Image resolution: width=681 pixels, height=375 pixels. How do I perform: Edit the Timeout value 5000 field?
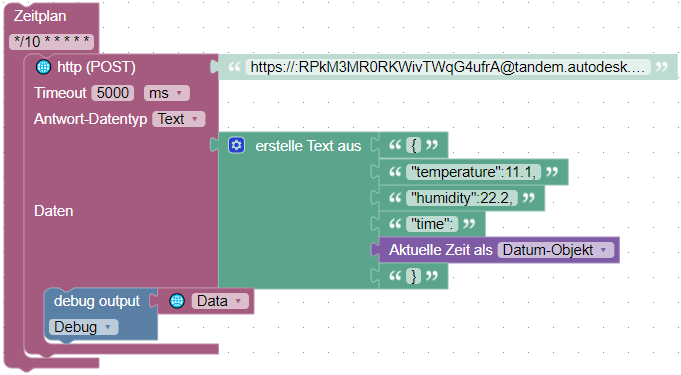tap(112, 93)
